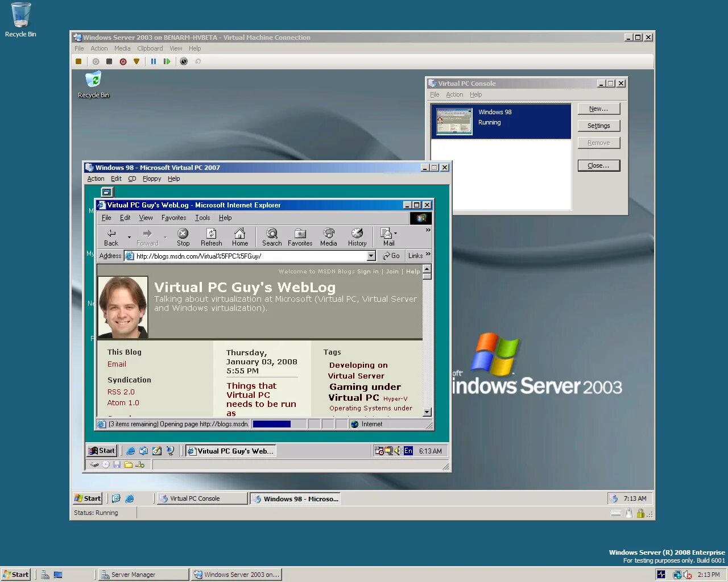Click Show Desktop icon in Windows 98 quick launch
Image resolution: width=728 pixels, height=582 pixels.
(x=157, y=451)
